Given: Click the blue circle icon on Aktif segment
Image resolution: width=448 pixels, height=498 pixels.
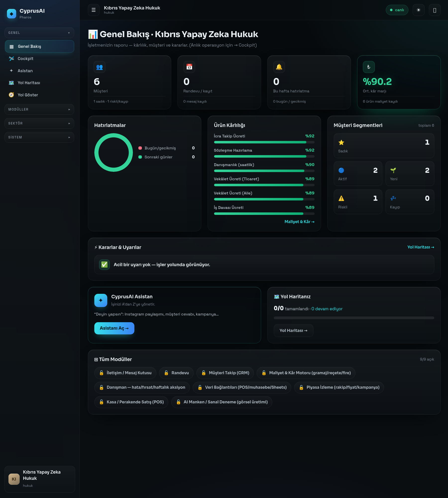Looking at the screenshot, I should (341, 170).
